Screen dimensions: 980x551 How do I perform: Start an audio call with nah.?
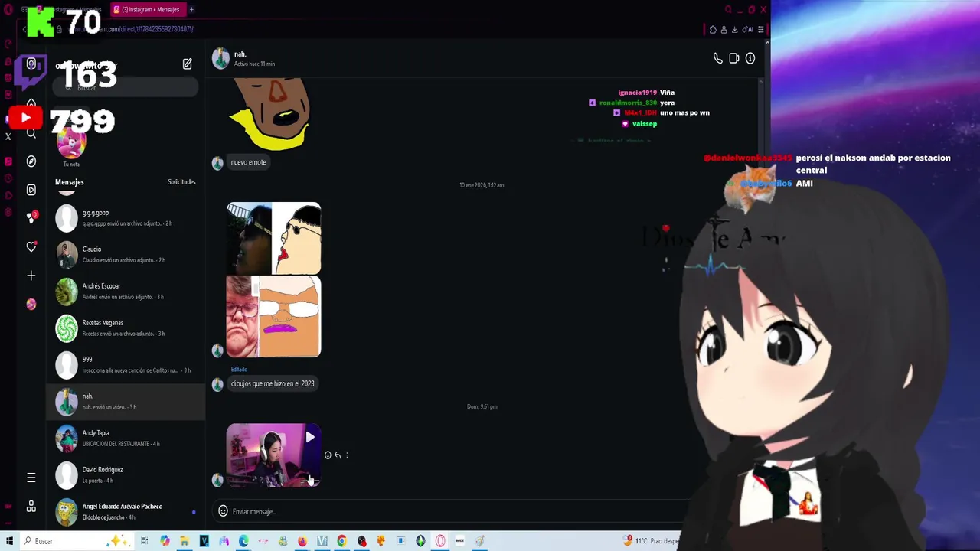(717, 58)
